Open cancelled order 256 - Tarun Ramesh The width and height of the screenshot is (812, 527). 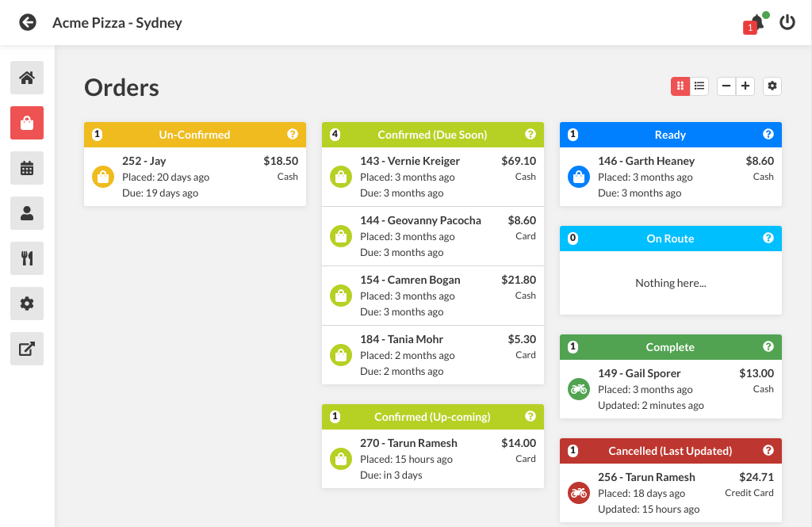click(x=671, y=493)
